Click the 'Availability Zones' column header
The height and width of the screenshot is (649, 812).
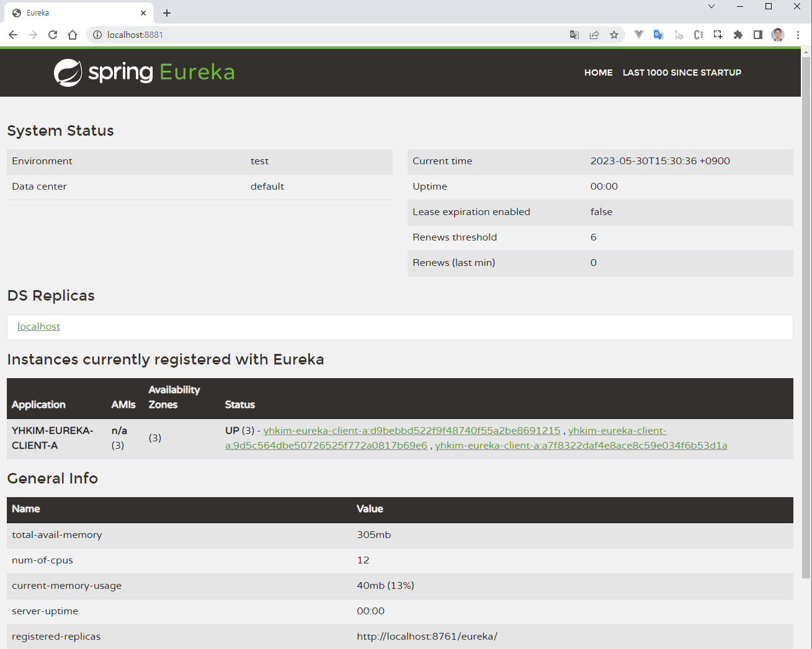(174, 397)
